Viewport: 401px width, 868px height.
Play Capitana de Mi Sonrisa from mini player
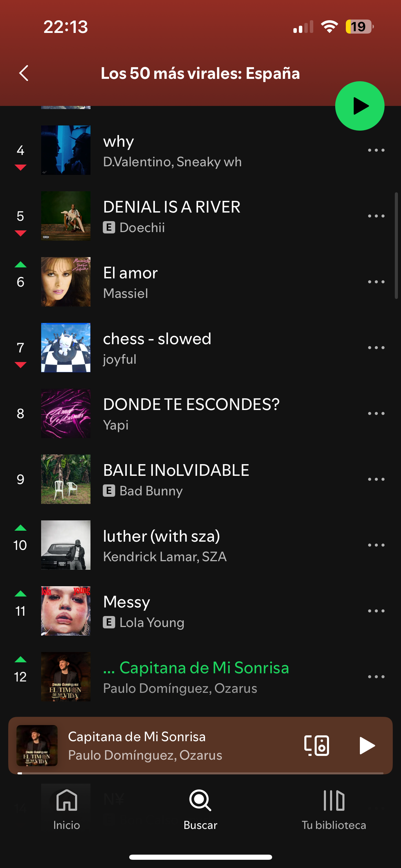[x=367, y=745]
